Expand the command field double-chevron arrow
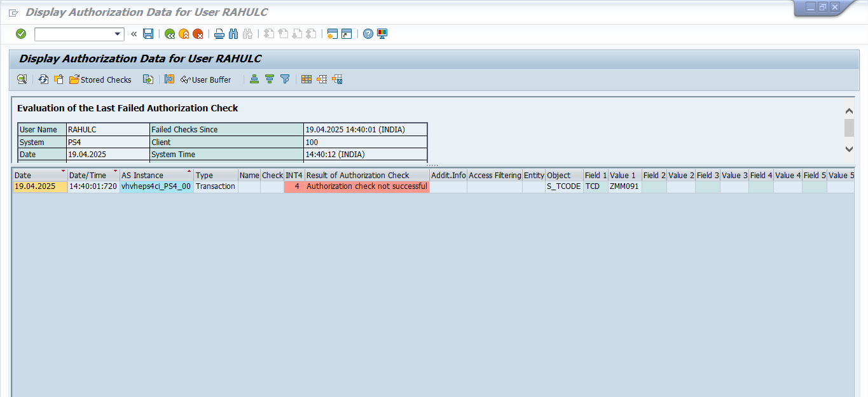868x397 pixels. pyautogui.click(x=134, y=34)
